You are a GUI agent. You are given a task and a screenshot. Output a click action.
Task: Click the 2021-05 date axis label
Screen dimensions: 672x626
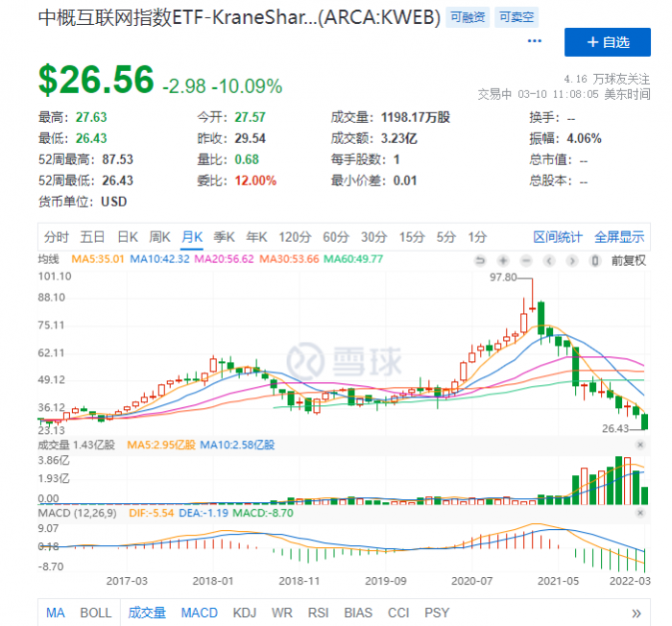pos(558,581)
